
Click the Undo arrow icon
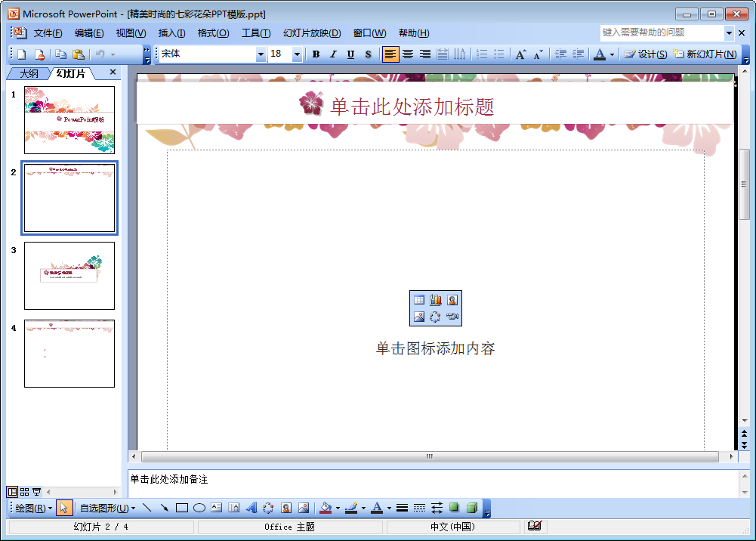100,54
